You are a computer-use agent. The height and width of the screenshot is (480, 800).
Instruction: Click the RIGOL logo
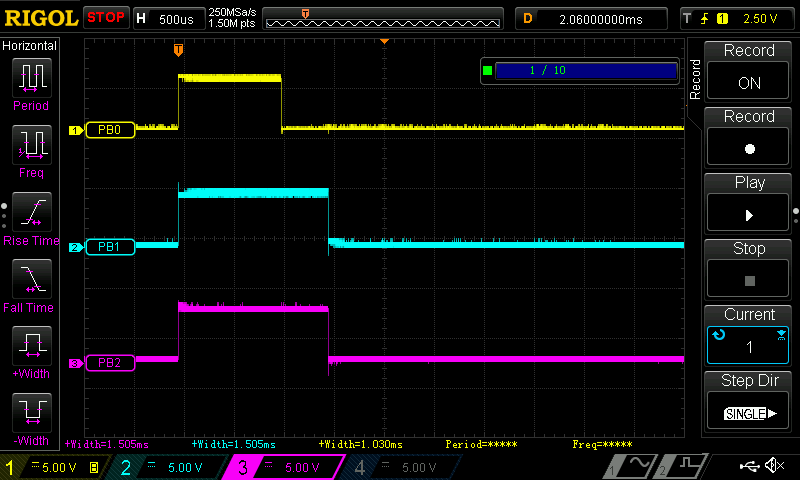[41, 18]
